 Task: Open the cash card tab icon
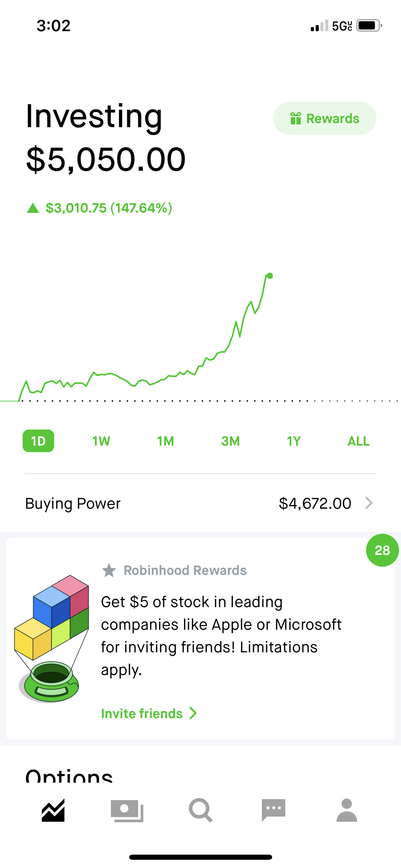click(127, 811)
